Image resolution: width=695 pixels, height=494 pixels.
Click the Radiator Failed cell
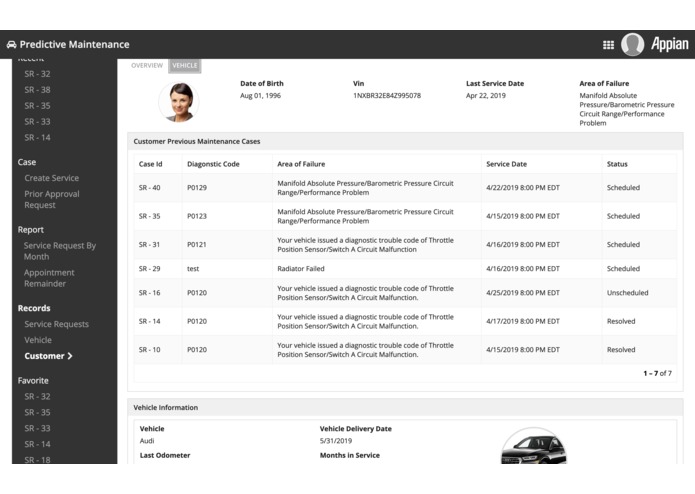pyautogui.click(x=301, y=269)
